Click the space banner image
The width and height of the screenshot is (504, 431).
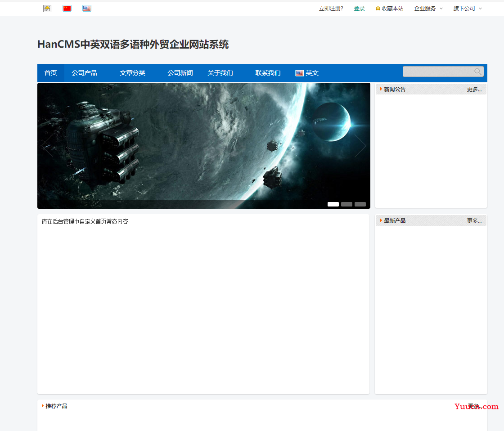204,146
